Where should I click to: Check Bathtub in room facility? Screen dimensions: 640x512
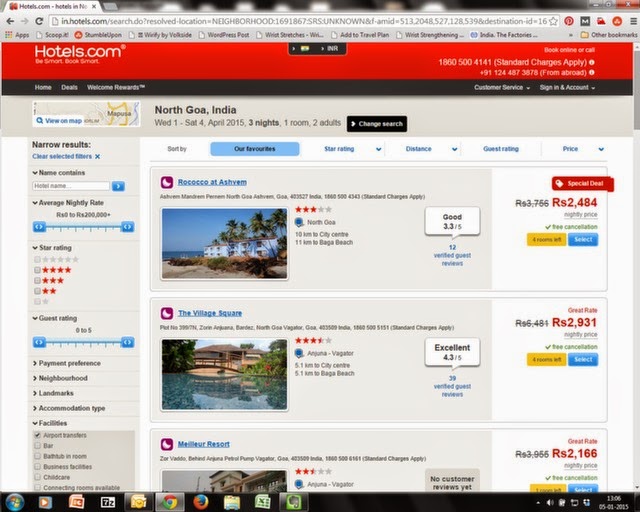37,456
